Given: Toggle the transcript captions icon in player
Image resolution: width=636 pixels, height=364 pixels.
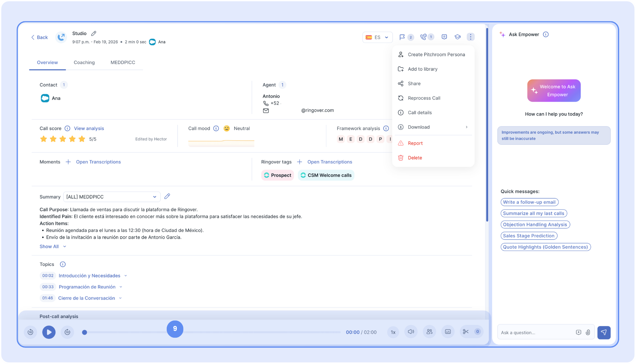Looking at the screenshot, I should (x=448, y=332).
